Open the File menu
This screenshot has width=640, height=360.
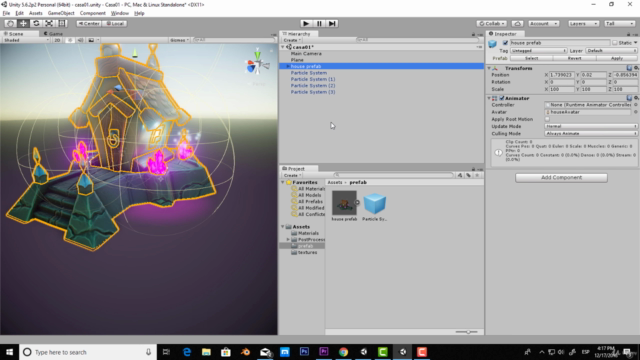click(x=7, y=13)
